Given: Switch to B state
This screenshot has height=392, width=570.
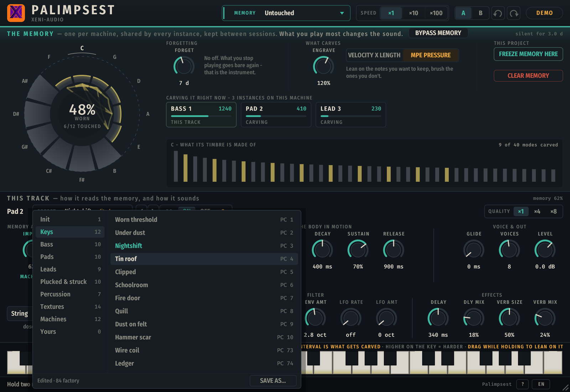Looking at the screenshot, I should click(x=481, y=13).
